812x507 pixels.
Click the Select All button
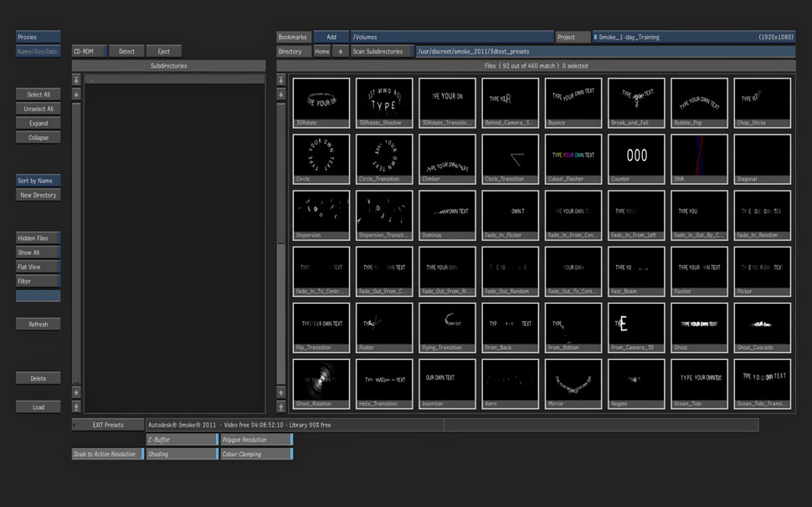pyautogui.click(x=39, y=95)
